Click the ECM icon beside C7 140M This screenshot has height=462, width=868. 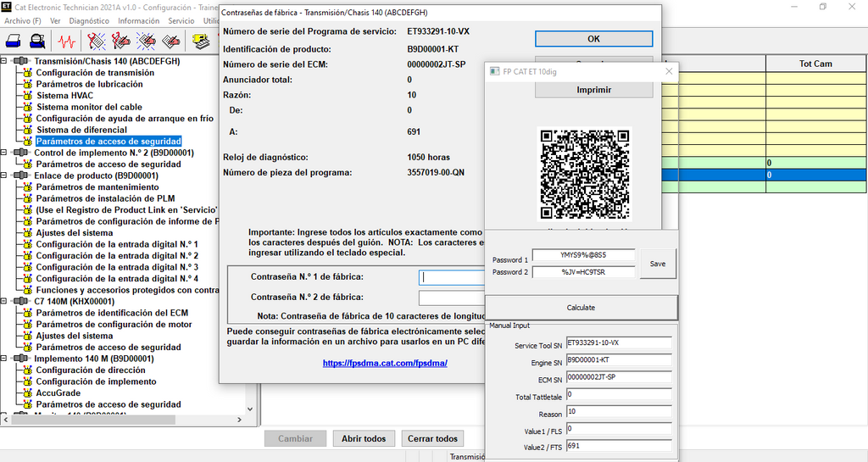coord(21,302)
